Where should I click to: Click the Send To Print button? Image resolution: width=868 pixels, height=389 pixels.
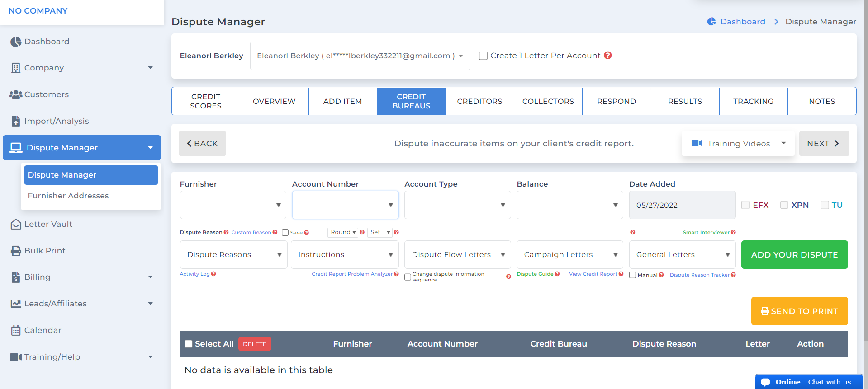[799, 311]
